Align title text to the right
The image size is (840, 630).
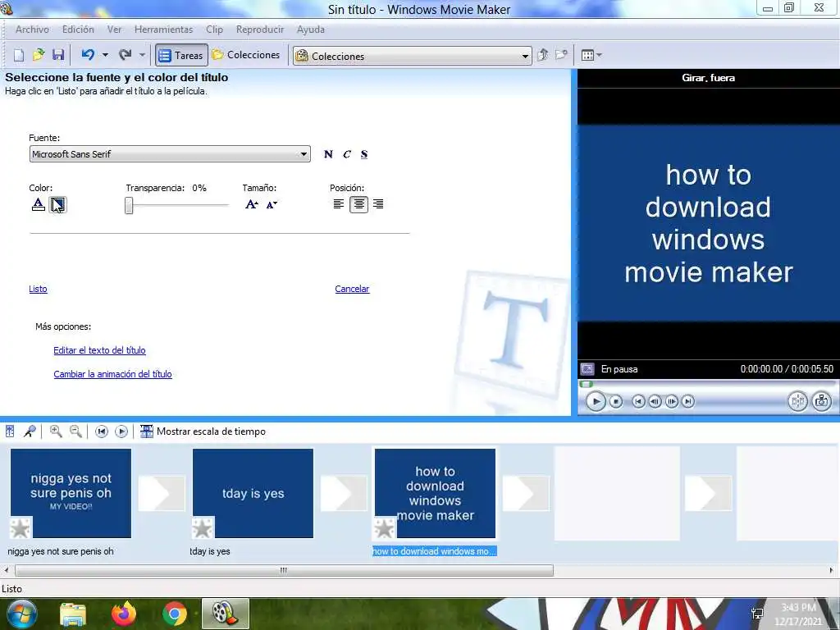pyautogui.click(x=378, y=204)
